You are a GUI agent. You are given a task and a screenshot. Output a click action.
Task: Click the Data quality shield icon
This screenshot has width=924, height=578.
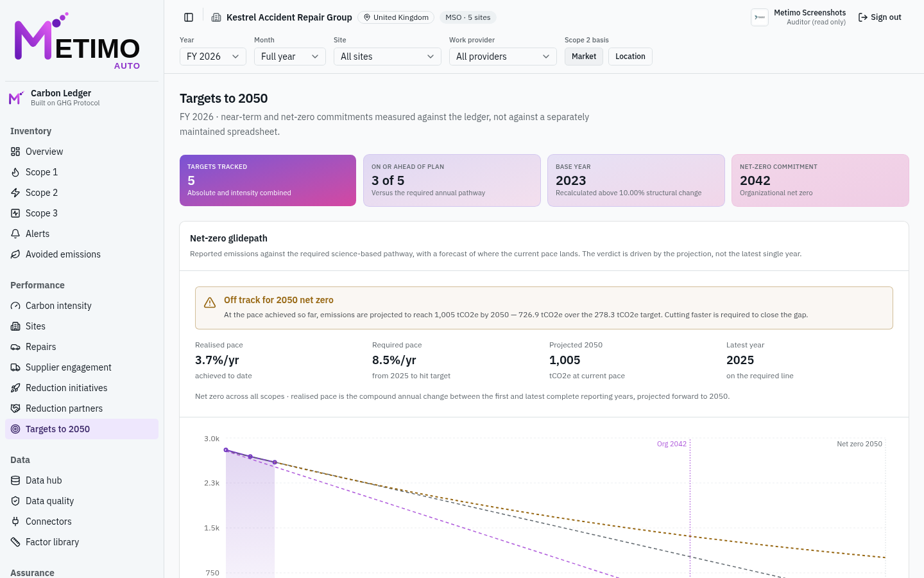[15, 501]
